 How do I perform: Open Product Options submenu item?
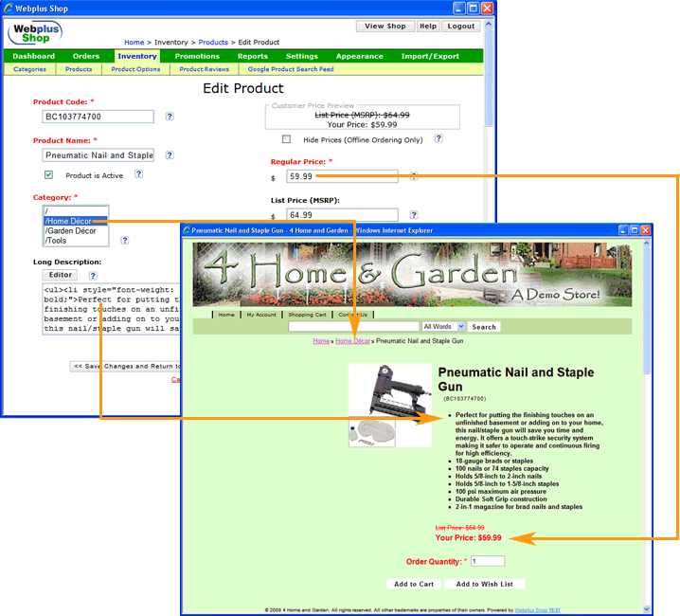(x=135, y=69)
